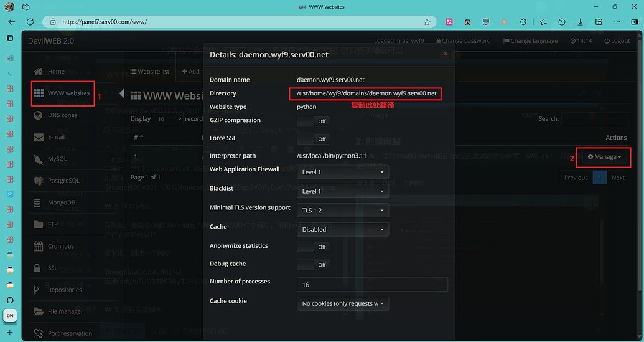Open the MySQL databases section
Image resolution: width=644 pixels, height=342 pixels.
click(50, 159)
